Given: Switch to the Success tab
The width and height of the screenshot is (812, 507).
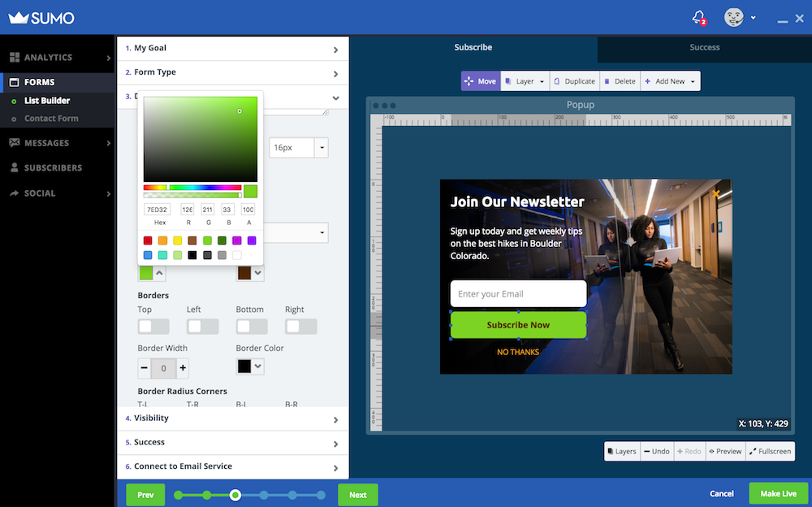Looking at the screenshot, I should coord(704,47).
